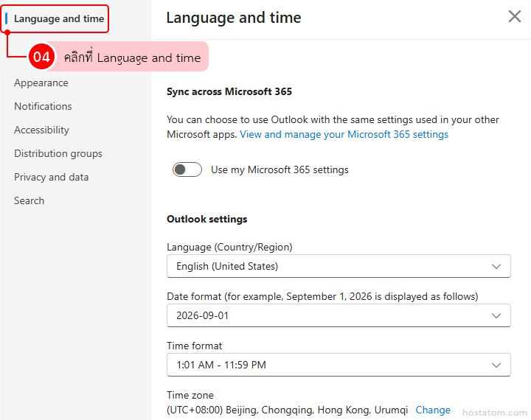The width and height of the screenshot is (531, 420).
Task: Click the Outlook settings heading
Action: pyautogui.click(x=207, y=220)
